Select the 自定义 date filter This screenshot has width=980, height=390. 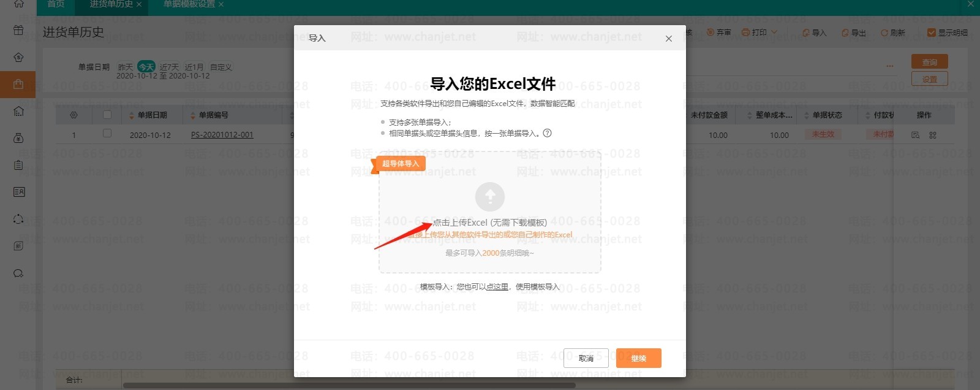tap(221, 67)
